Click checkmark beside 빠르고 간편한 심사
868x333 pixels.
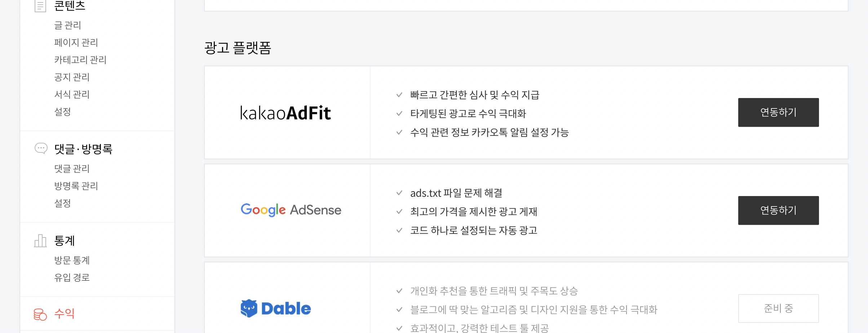click(399, 95)
